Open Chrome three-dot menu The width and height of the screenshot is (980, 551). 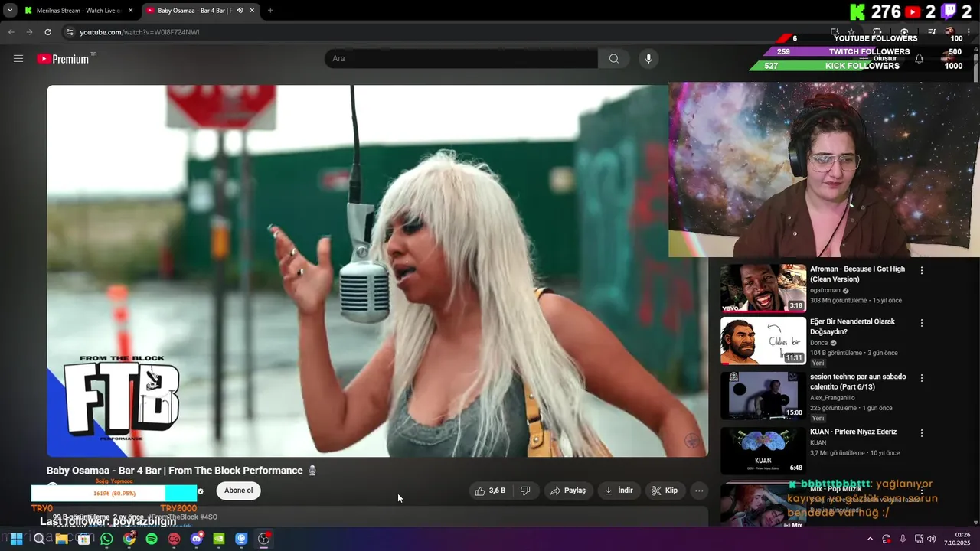click(970, 32)
